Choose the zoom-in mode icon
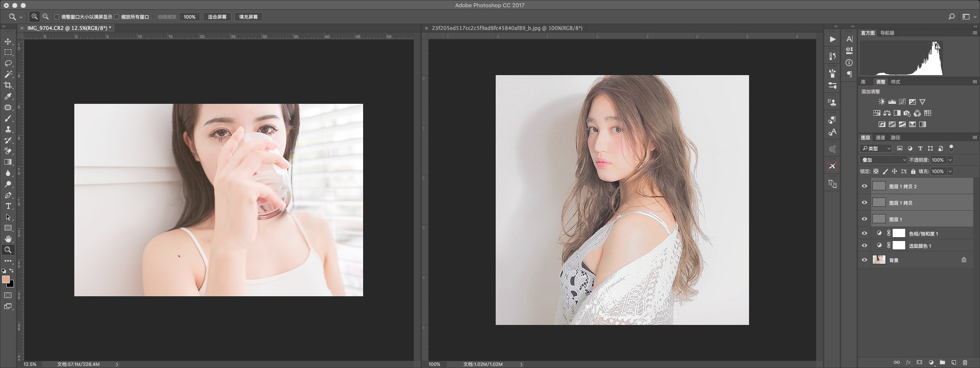 click(x=35, y=17)
